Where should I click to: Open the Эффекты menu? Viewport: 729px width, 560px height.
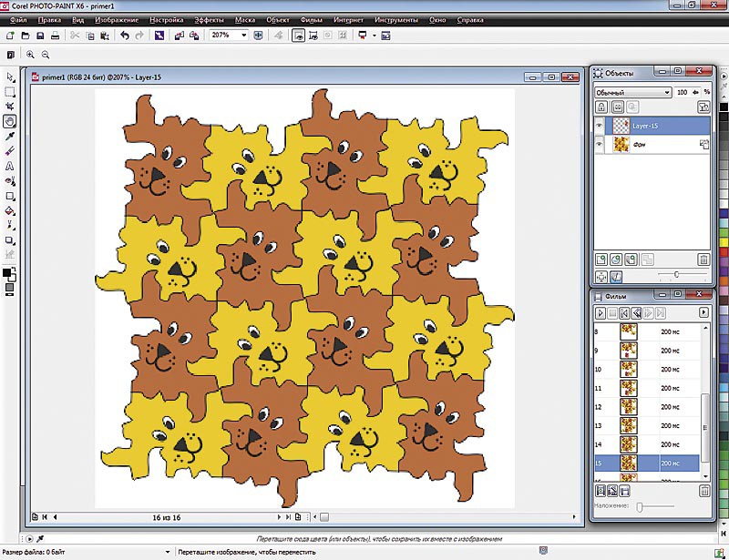tap(209, 20)
